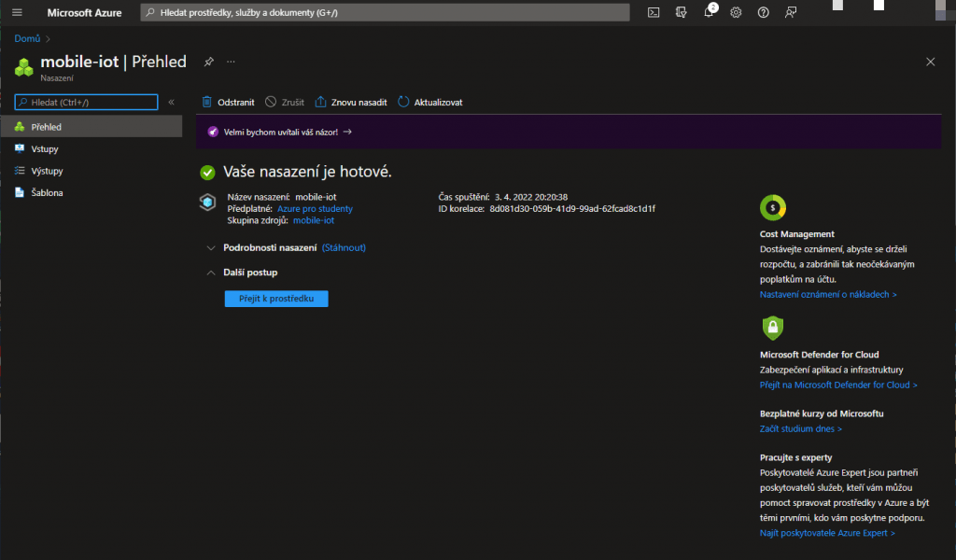The image size is (956, 560).
Task: Click Znovu nasadit in the toolbar
Action: pyautogui.click(x=351, y=102)
